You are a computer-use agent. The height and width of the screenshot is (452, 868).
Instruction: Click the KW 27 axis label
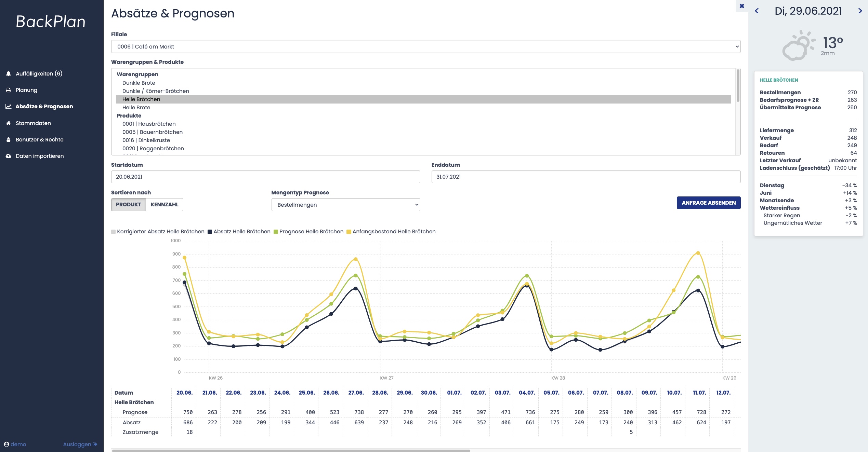point(387,378)
